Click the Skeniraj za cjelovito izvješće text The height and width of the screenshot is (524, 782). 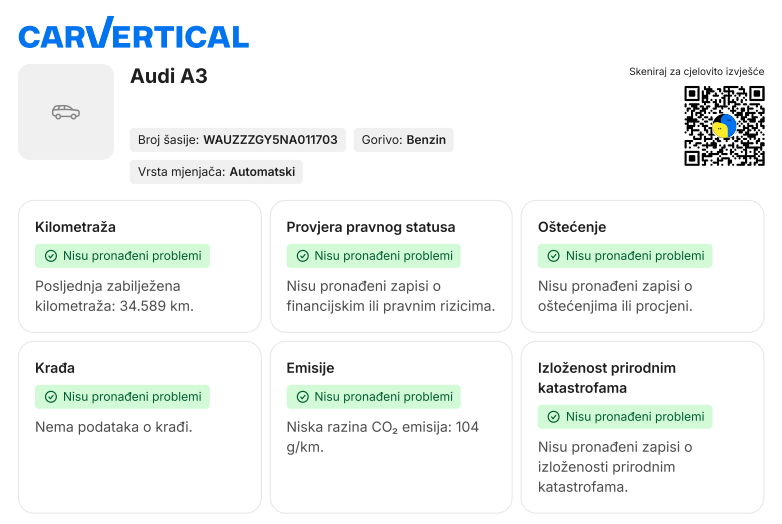click(x=696, y=72)
